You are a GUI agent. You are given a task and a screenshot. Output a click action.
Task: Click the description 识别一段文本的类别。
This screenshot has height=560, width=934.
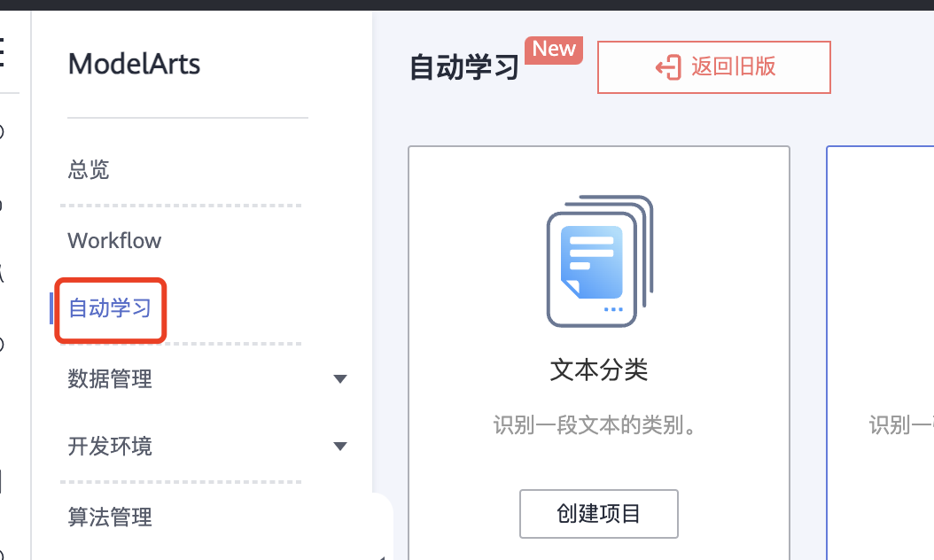click(595, 425)
